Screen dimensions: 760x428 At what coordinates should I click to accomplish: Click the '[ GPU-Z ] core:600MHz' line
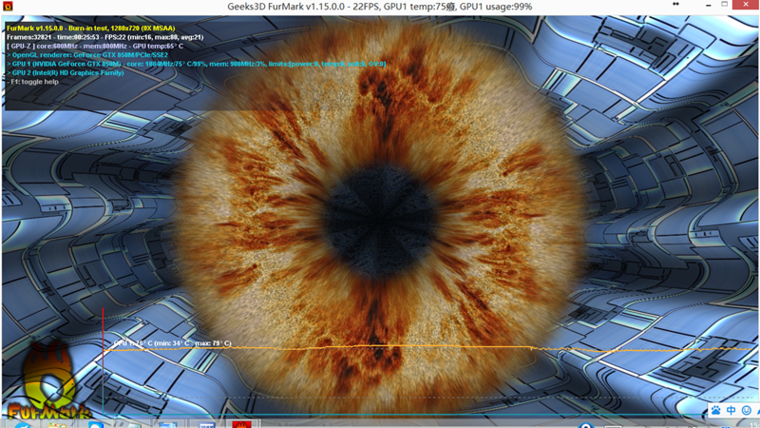[95, 46]
